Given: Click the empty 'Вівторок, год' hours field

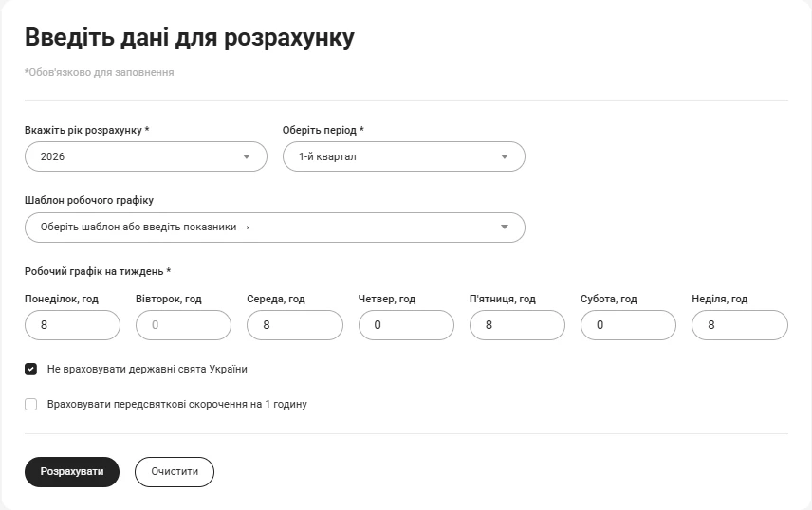Looking at the screenshot, I should tap(183, 325).
